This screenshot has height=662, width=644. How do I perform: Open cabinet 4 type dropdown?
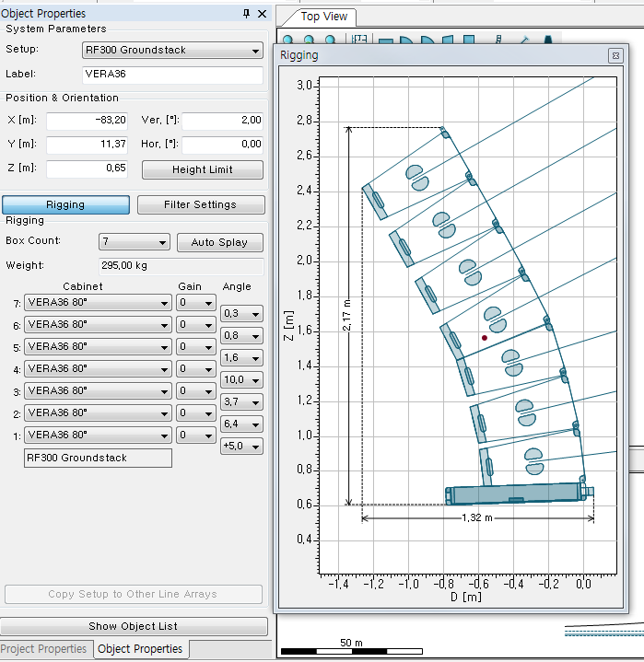pyautogui.click(x=98, y=369)
